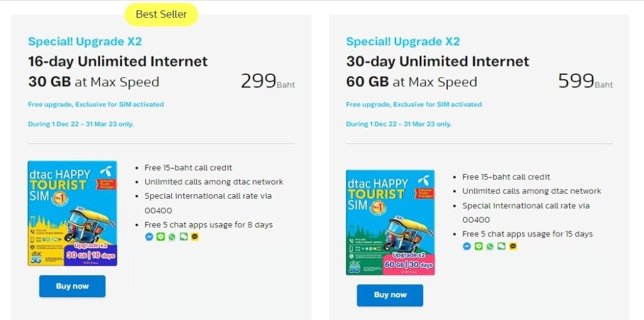Image resolution: width=644 pixels, height=320 pixels.
Task: Click WeChat icon in the 16-day plan
Action: coord(183,237)
